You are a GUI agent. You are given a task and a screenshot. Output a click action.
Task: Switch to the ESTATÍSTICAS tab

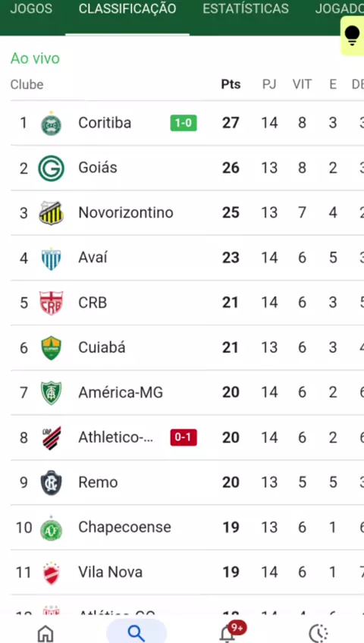pyautogui.click(x=246, y=8)
